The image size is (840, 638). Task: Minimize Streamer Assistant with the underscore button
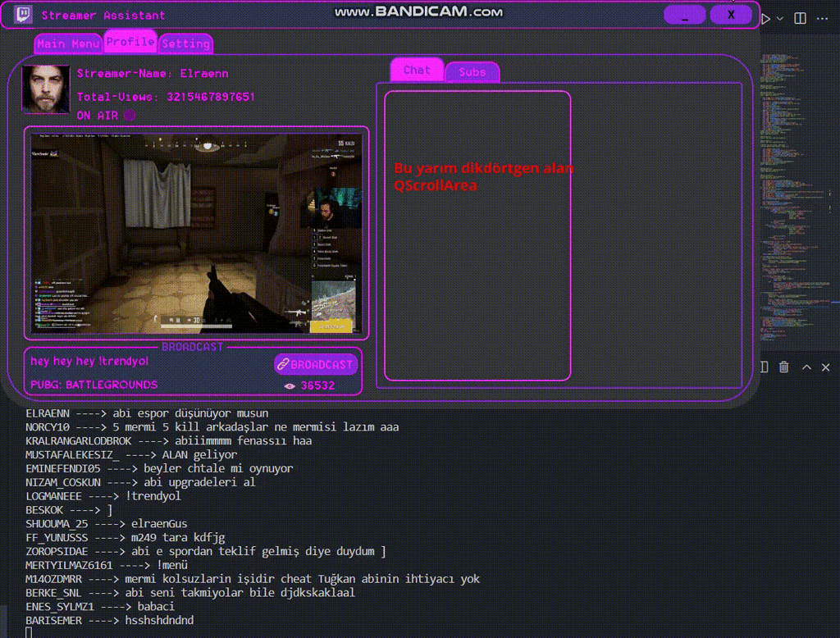(684, 15)
